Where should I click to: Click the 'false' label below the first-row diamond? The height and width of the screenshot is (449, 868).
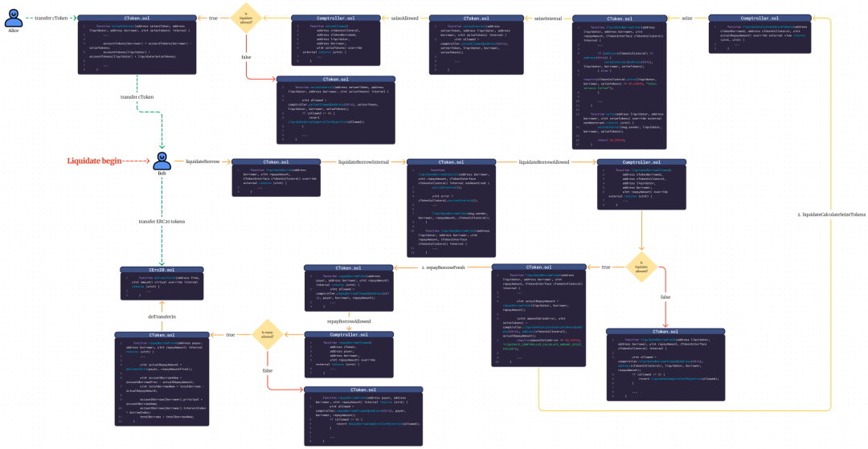[x=247, y=58]
